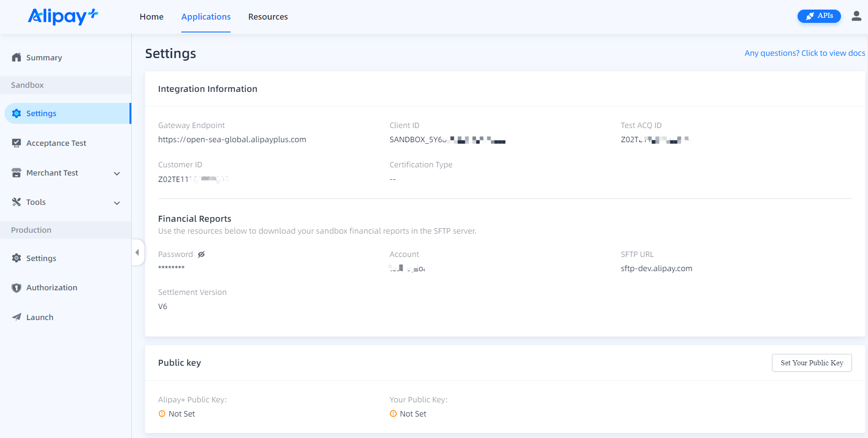Collapse the sidebar with arrow handle
868x438 pixels.
(x=137, y=252)
